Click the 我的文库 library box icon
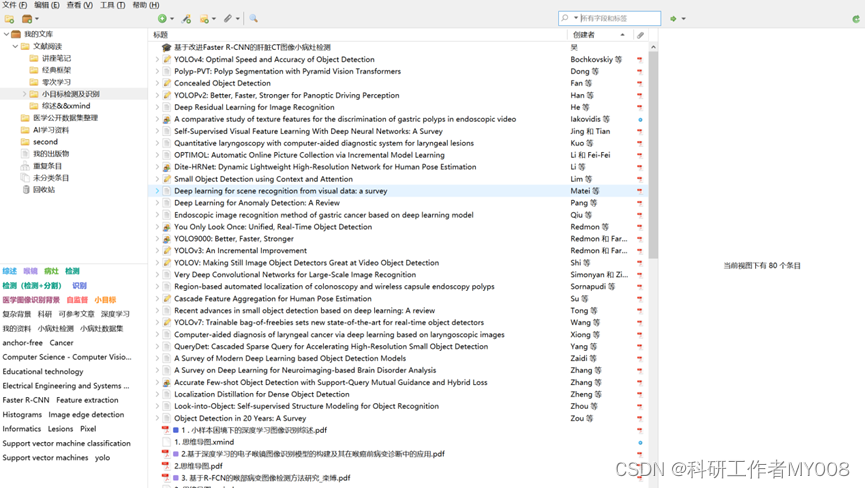Screen dimensions: 865x488 coord(17,34)
